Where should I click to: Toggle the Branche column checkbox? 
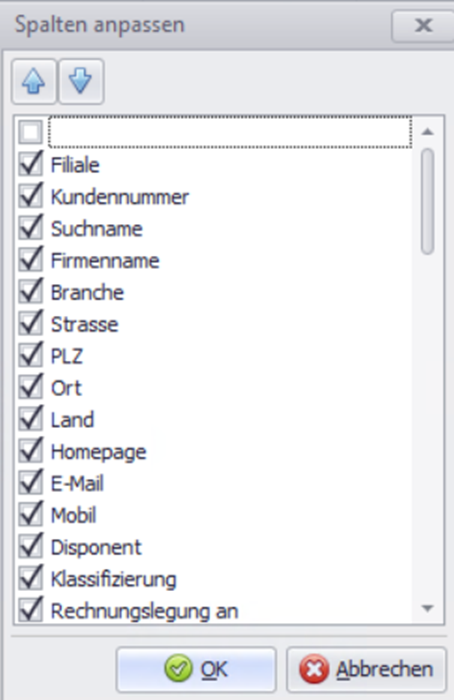[x=30, y=292]
